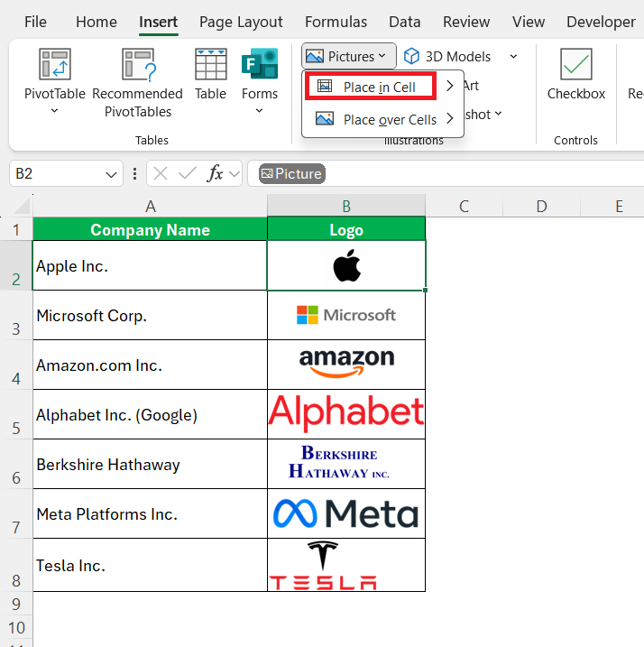Expand the Place in Cell submenu arrow
Image resolution: width=644 pixels, height=647 pixels.
[x=450, y=86]
